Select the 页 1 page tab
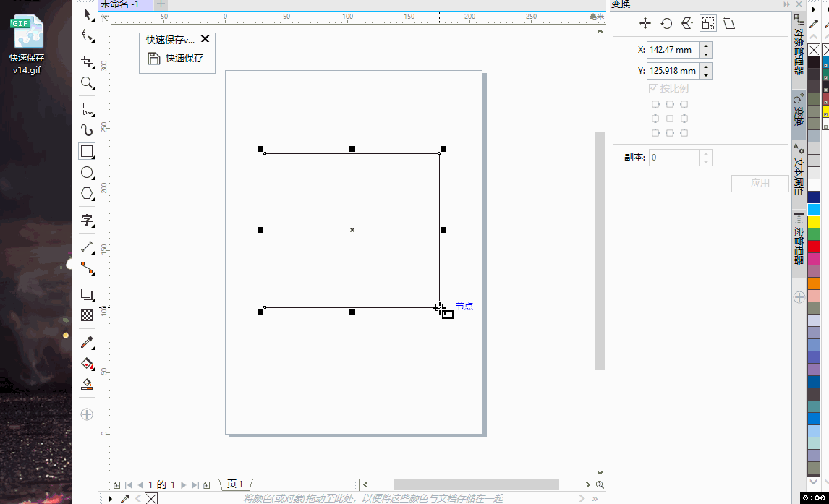 (235, 484)
